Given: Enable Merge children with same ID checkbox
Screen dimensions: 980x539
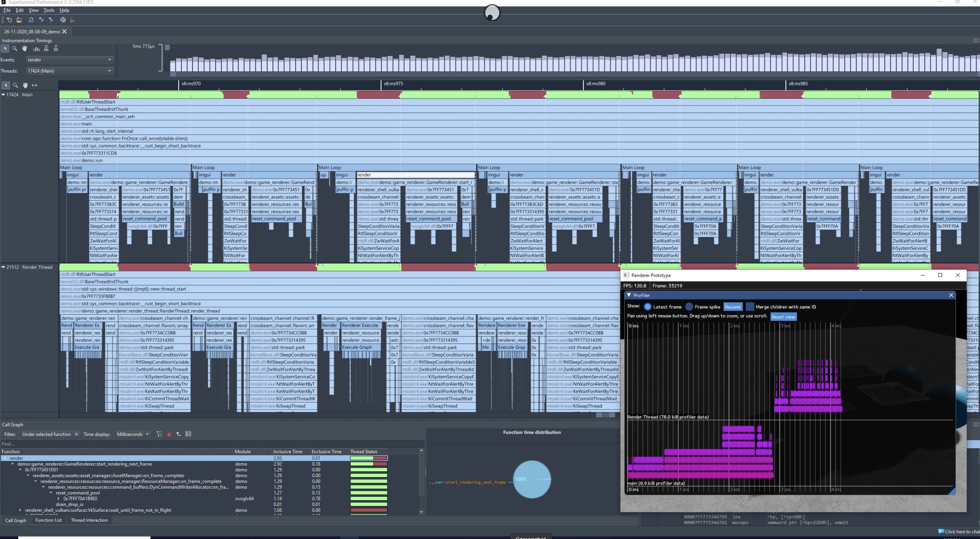Looking at the screenshot, I should 750,307.
